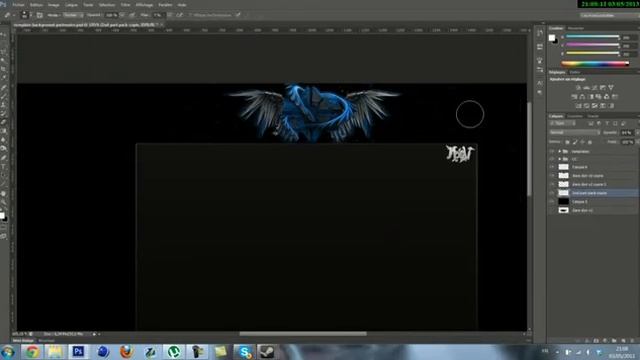Click the Windows Start button
The height and width of the screenshot is (360, 640).
coord(8,351)
